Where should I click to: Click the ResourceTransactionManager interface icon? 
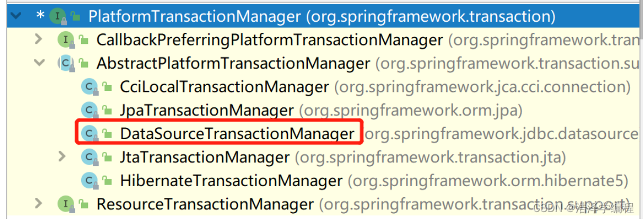point(64,204)
